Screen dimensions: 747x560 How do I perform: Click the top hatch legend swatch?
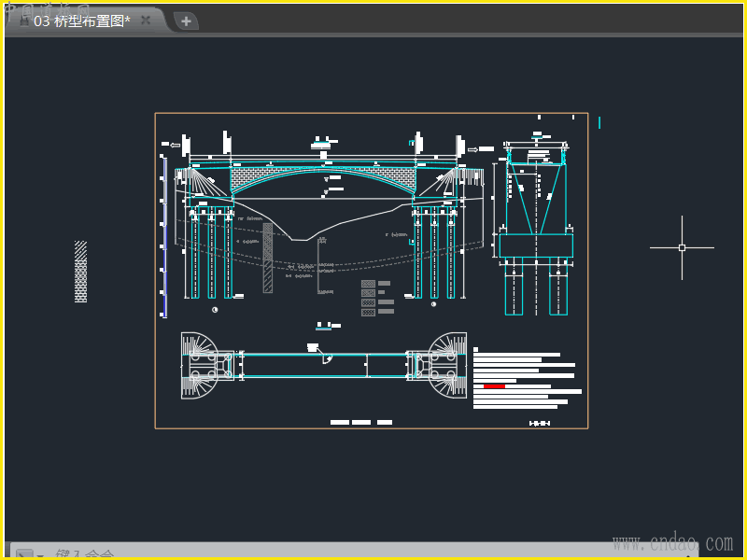click(368, 283)
